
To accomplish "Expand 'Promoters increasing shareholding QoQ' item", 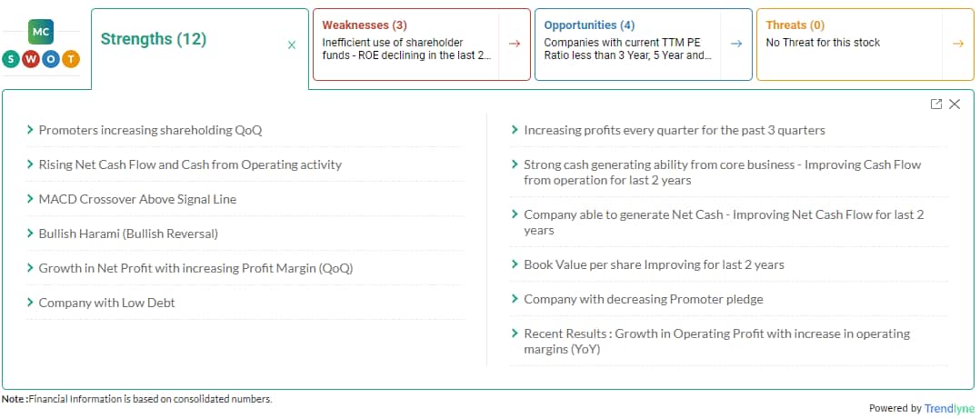I will click(x=150, y=130).
